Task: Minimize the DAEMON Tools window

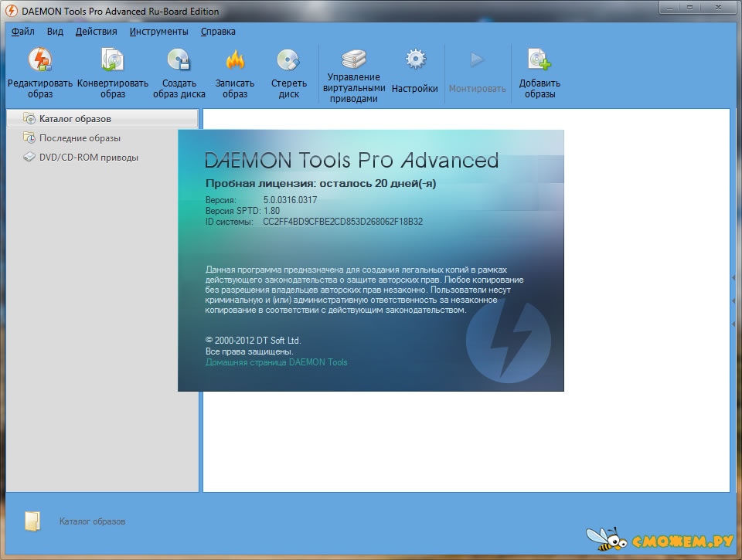Action: pyautogui.click(x=670, y=8)
